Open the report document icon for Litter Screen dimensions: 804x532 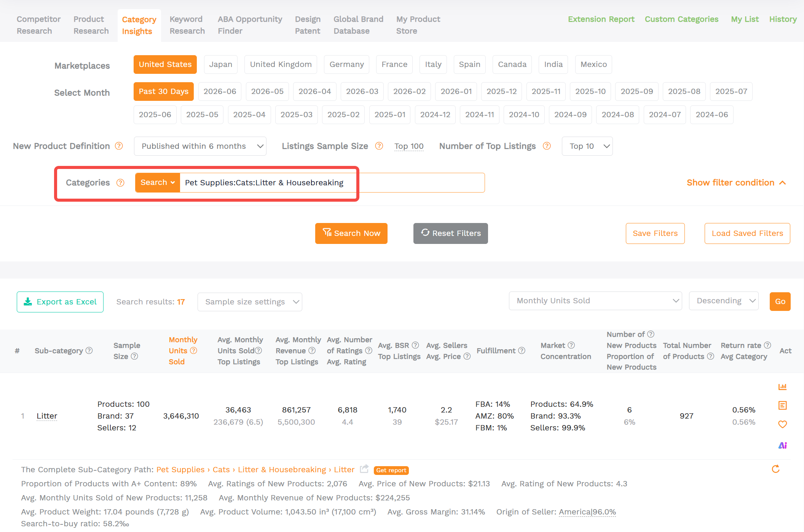[x=782, y=405]
